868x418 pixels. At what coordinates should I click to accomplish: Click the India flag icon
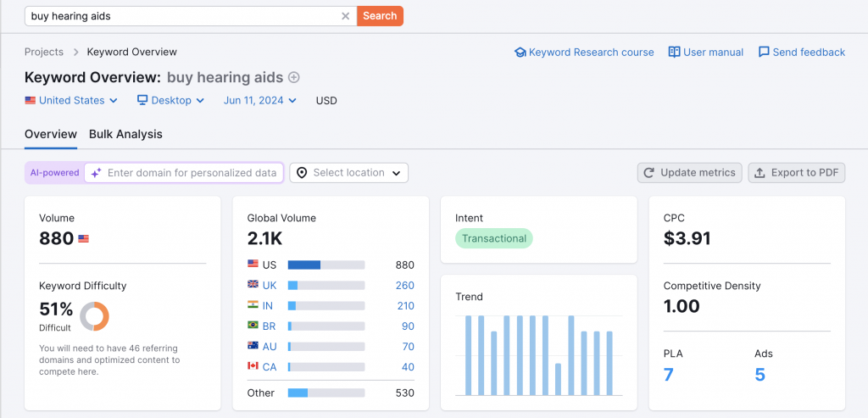click(253, 304)
